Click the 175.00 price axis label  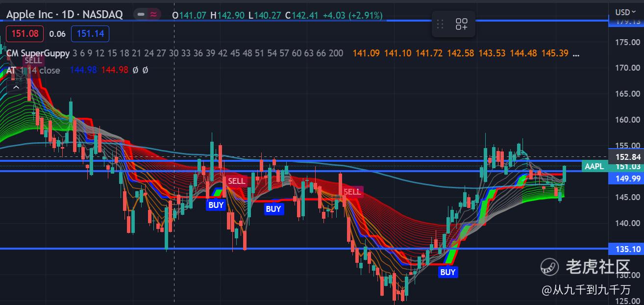[x=628, y=42]
